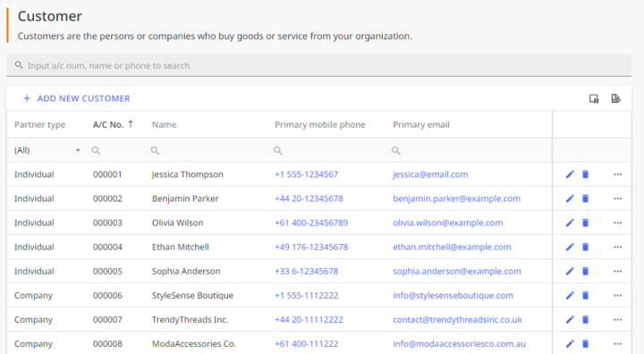Open more options for Olivia Wilson
The height and width of the screenshot is (354, 644).
[618, 223]
